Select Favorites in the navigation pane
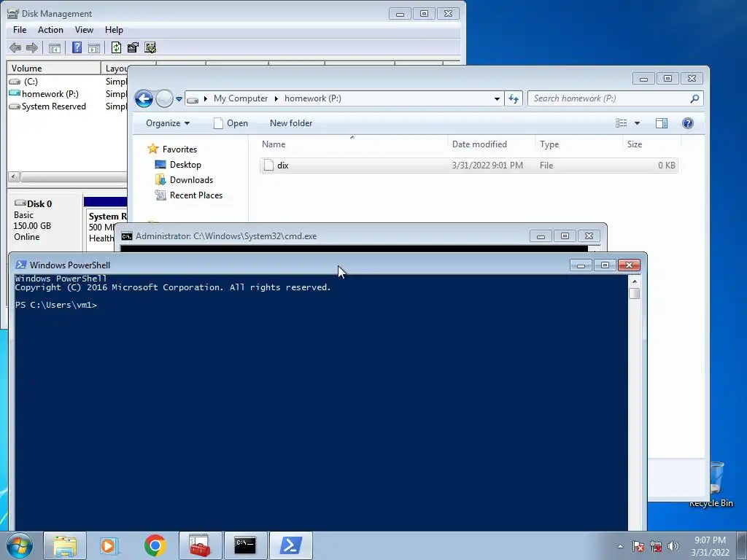 [x=172, y=149]
